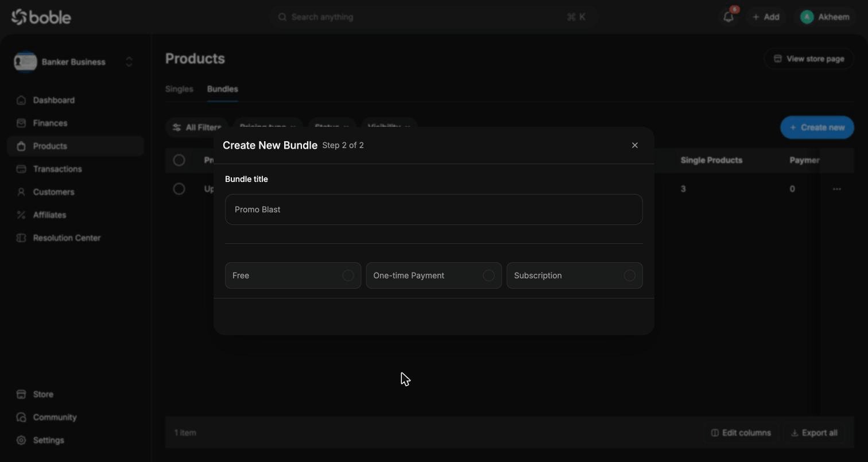
Task: Click the Bundle title input field
Action: (x=434, y=209)
